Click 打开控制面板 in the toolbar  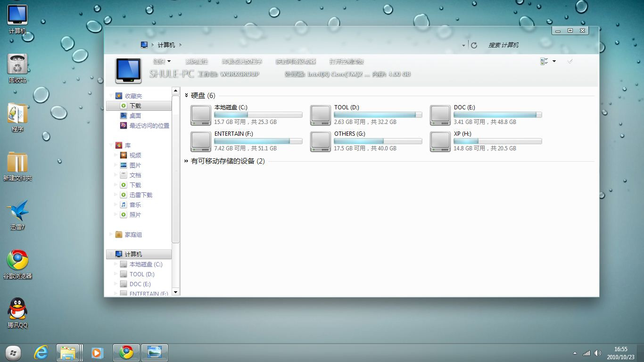pos(347,61)
